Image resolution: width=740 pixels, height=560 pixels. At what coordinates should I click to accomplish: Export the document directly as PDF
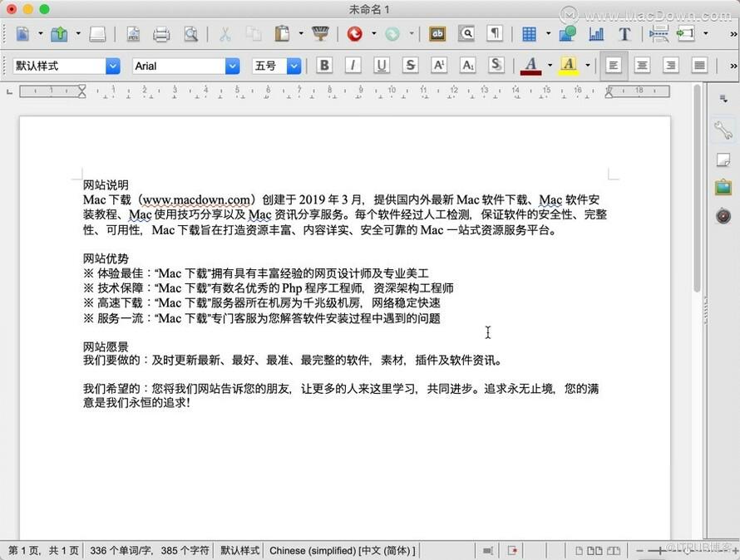point(134,34)
